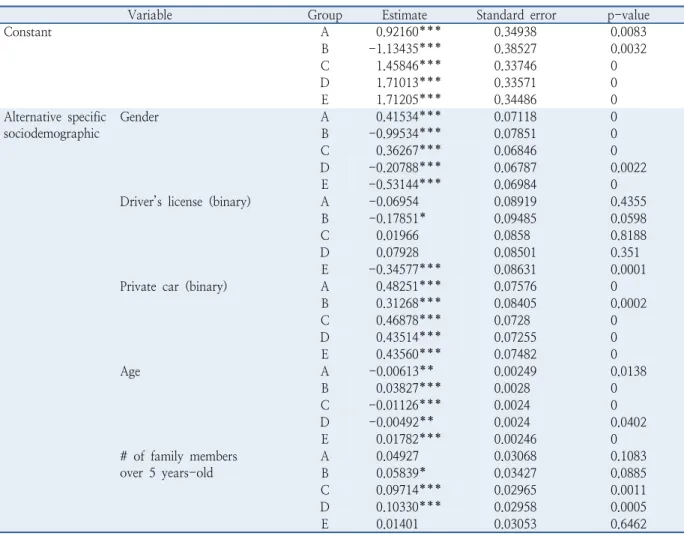
Task: Select estimate value 0.46878***
Action: [x=408, y=321]
